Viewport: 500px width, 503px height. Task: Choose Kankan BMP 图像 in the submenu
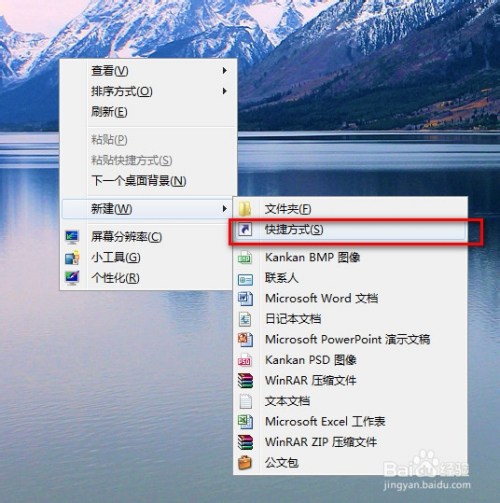(350, 258)
